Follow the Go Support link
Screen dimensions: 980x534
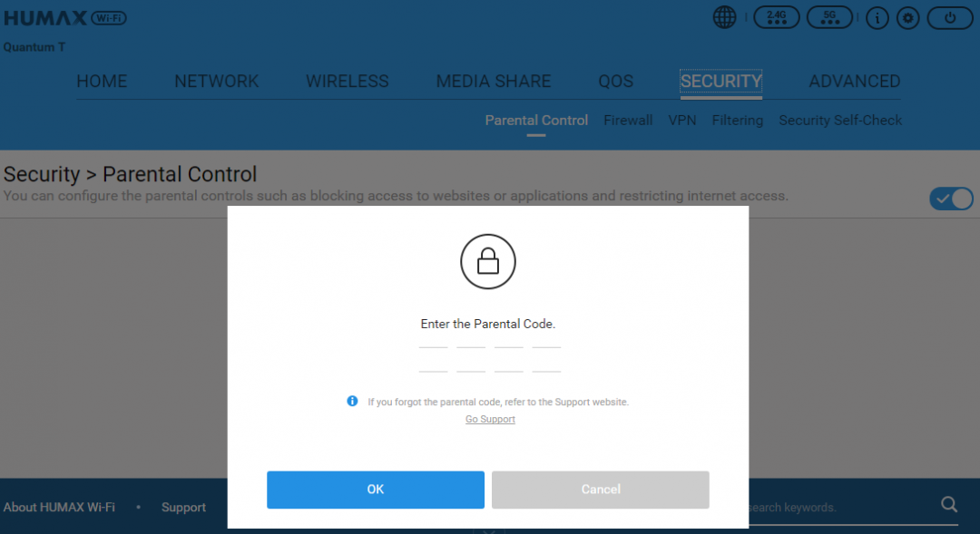point(490,419)
